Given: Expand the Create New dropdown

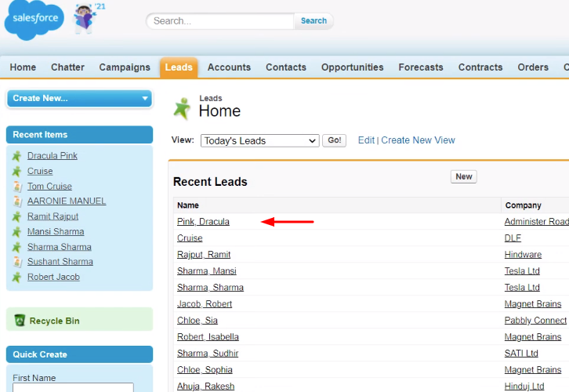Looking at the screenshot, I should [x=79, y=98].
